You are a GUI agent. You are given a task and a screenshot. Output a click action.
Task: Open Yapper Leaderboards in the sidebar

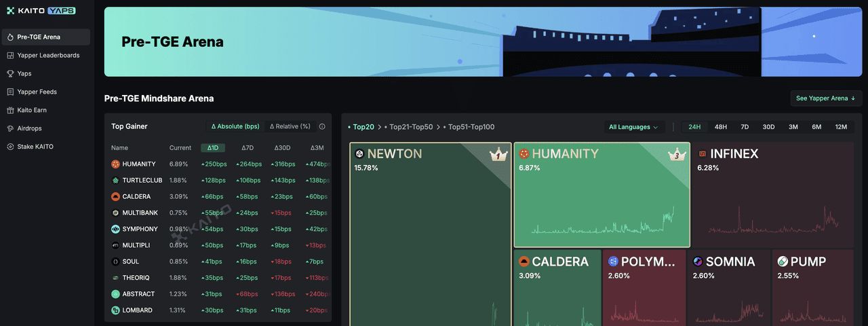pyautogui.click(x=48, y=55)
